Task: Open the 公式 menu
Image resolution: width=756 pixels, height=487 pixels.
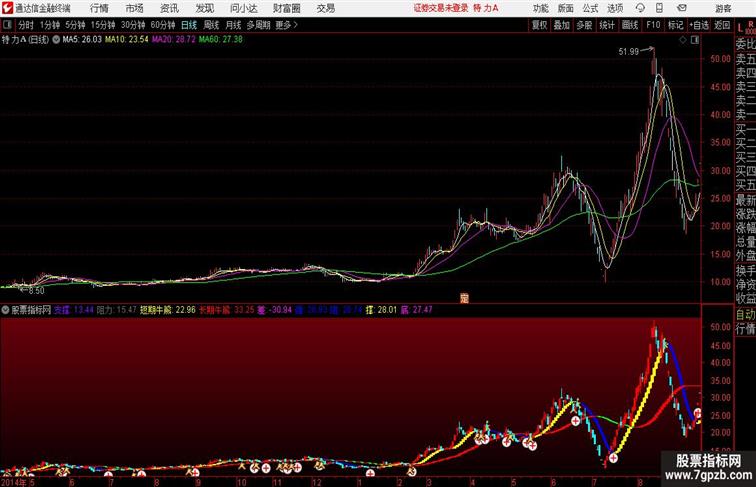Action: tap(590, 8)
